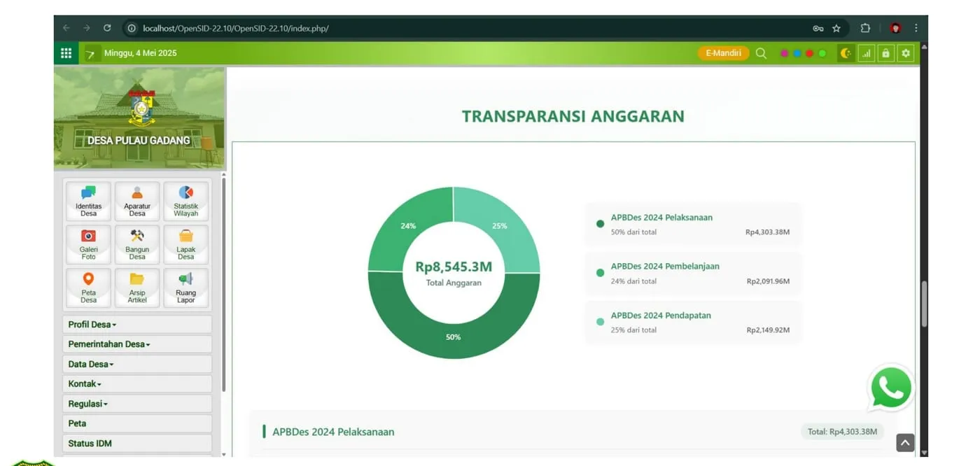Screen dimensions: 980x466
Task: View site information icon in address bar
Action: coord(131,28)
